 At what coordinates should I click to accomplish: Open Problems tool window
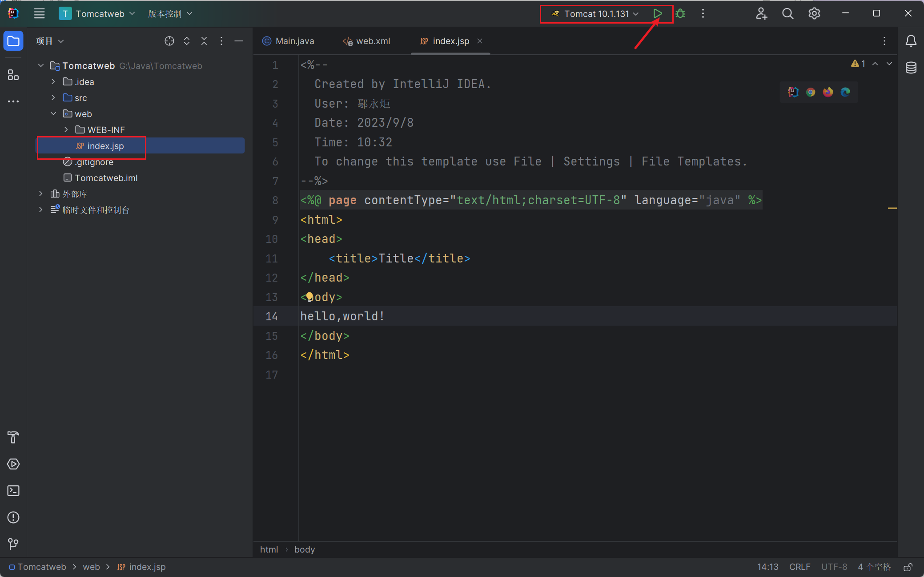click(x=13, y=517)
